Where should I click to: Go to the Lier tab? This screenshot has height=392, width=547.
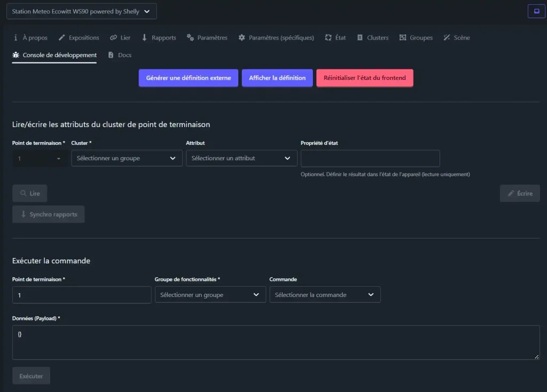[120, 38]
